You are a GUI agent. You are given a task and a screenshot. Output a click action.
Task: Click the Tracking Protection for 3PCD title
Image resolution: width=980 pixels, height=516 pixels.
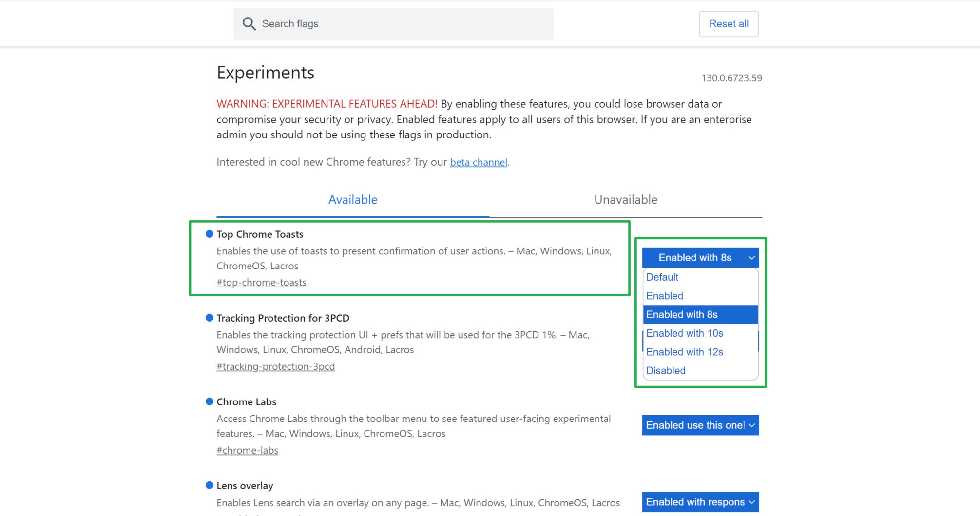click(283, 318)
